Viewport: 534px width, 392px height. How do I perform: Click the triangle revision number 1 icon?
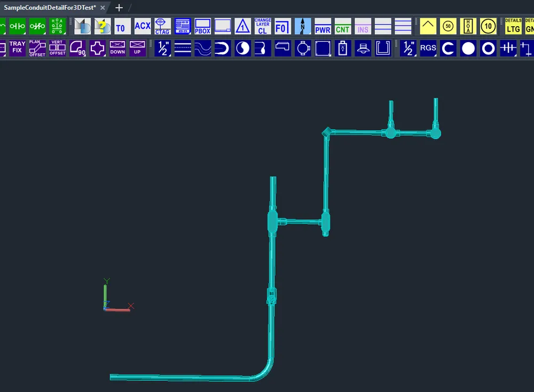point(243,26)
